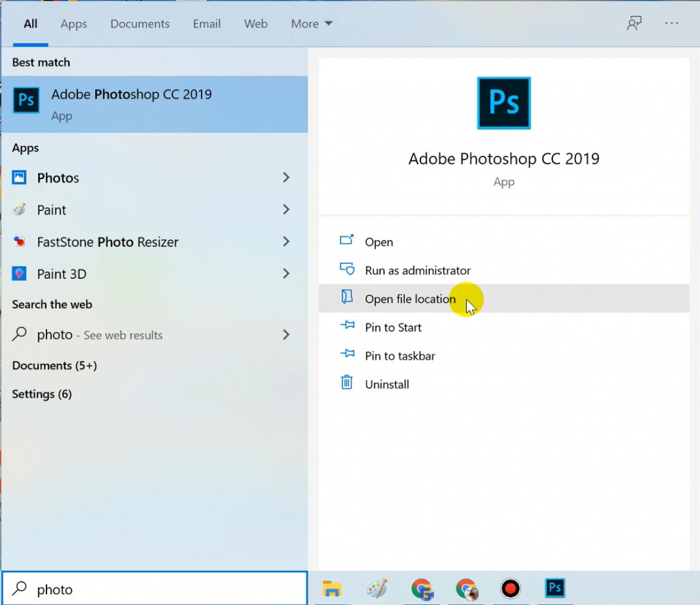Image resolution: width=700 pixels, height=605 pixels.
Task: Click the File Explorer taskbar icon
Action: click(x=332, y=588)
